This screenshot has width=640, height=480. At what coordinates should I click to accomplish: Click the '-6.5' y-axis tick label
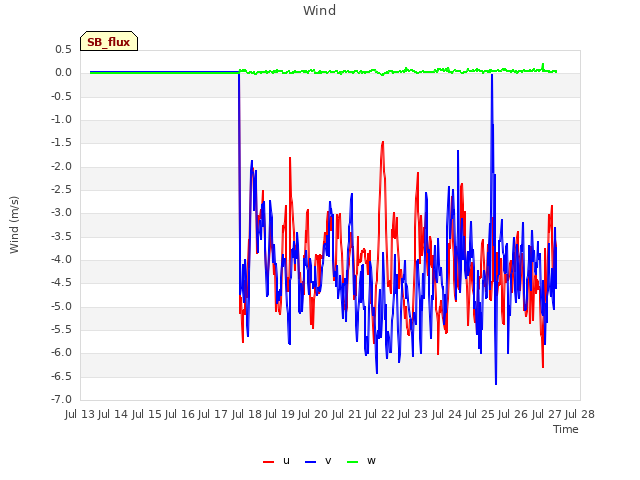(x=62, y=376)
